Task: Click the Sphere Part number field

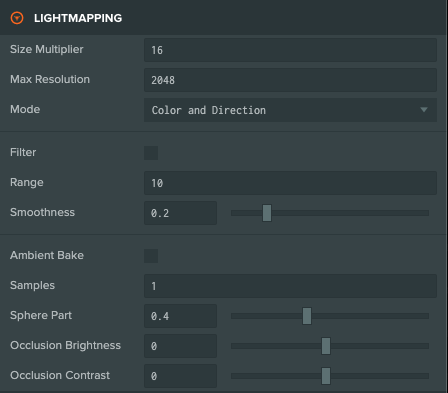Action: coord(180,316)
